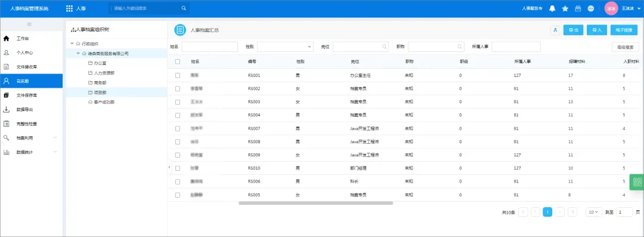Screen dimensions: 644x237
Task: Select 人力资源部 in the organization tree
Action: pos(101,73)
